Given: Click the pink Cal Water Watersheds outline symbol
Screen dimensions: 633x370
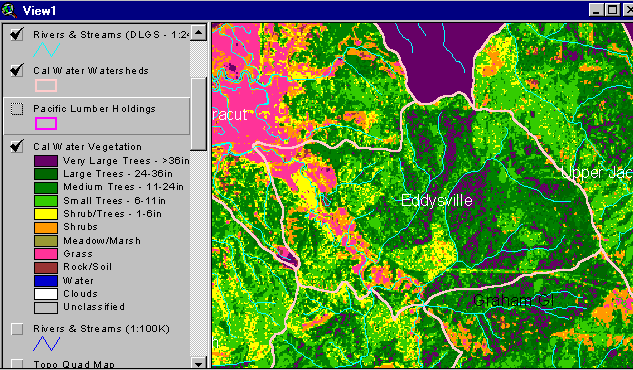Looking at the screenshot, I should 46,86.
